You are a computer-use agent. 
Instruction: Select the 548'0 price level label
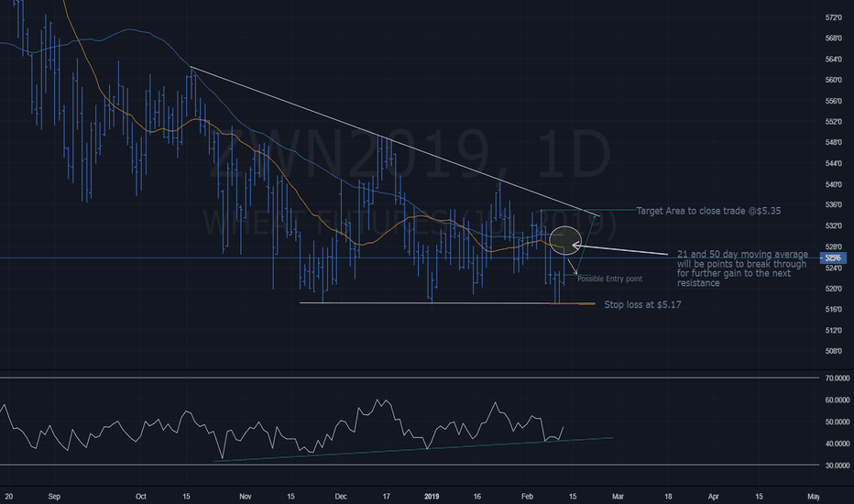click(833, 143)
